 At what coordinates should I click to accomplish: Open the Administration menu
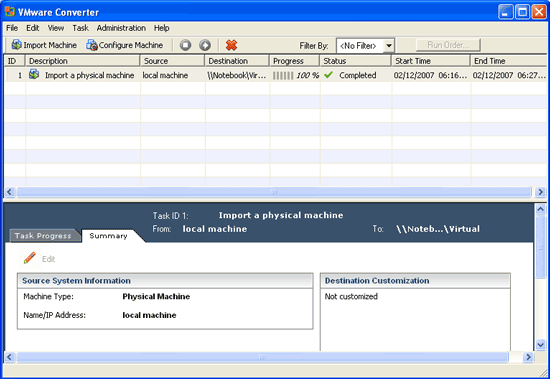click(121, 28)
